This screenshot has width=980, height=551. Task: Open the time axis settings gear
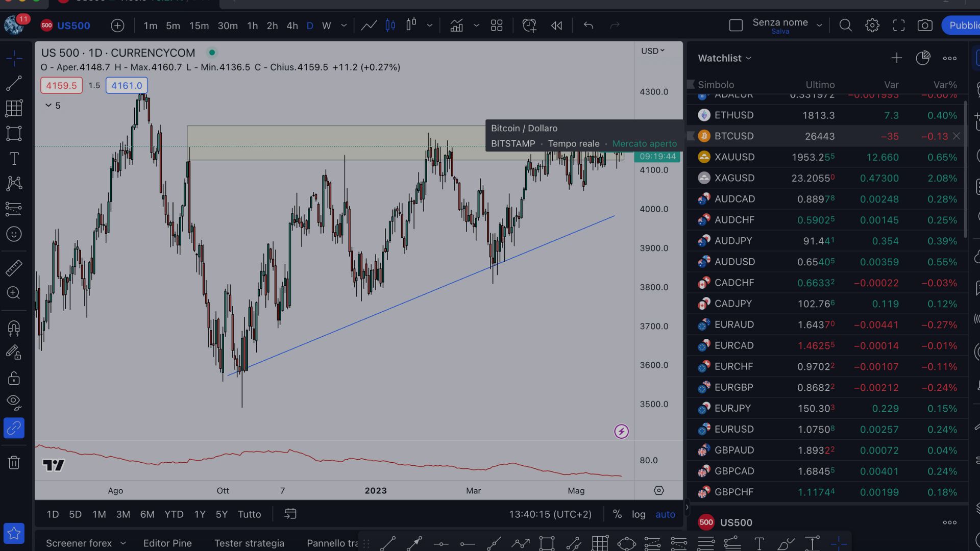(659, 490)
